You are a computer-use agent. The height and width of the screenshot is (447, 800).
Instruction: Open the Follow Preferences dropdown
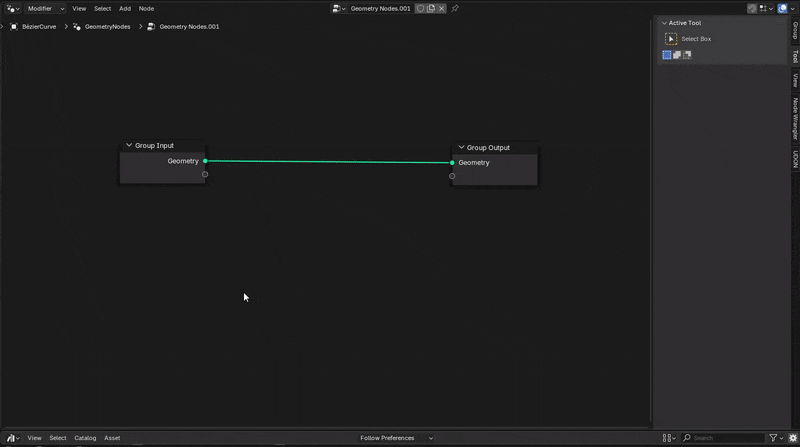click(x=397, y=438)
